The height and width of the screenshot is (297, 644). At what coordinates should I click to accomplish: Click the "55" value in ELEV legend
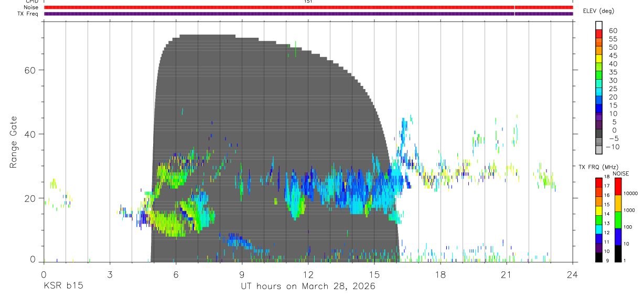point(613,39)
